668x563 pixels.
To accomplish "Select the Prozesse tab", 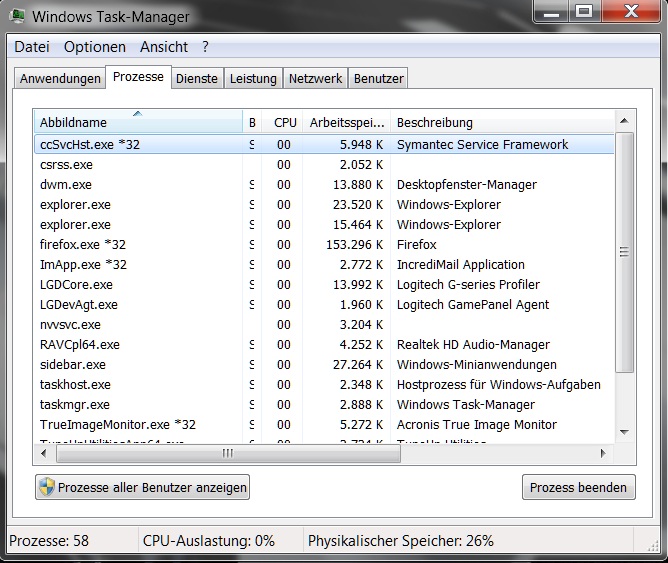I will [138, 77].
